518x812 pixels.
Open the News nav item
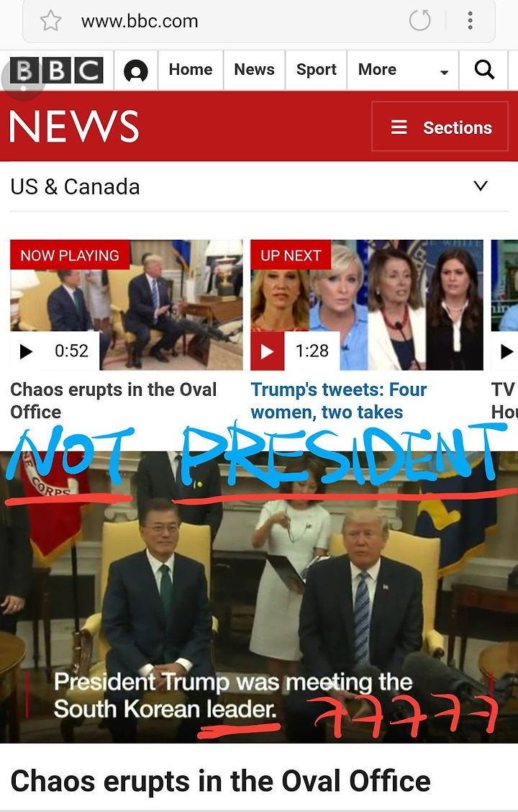click(254, 69)
